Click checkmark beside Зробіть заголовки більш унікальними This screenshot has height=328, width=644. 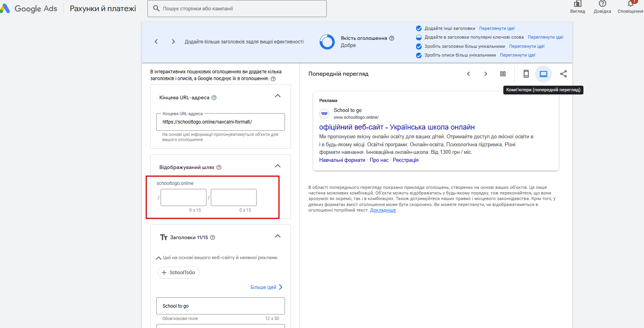[419, 46]
